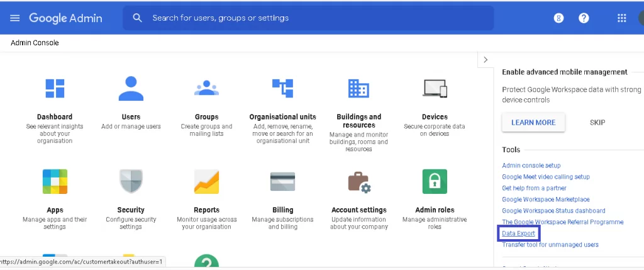Open the hamburger main menu
644x270 pixels.
click(15, 18)
